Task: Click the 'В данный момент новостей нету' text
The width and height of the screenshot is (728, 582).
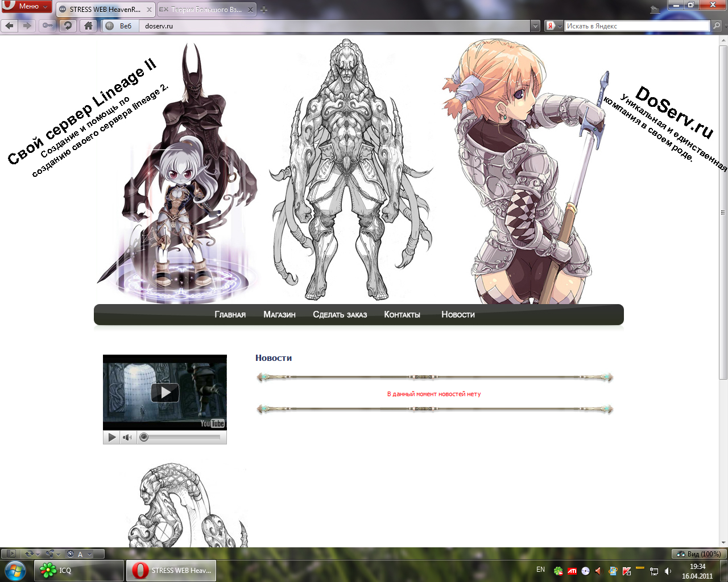Action: pyautogui.click(x=434, y=394)
